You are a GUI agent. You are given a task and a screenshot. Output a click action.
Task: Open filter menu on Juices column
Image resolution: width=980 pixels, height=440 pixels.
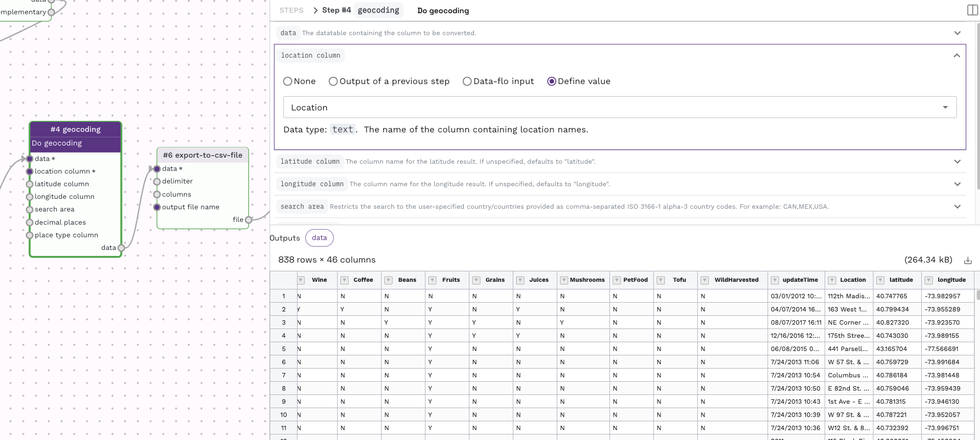pyautogui.click(x=520, y=280)
